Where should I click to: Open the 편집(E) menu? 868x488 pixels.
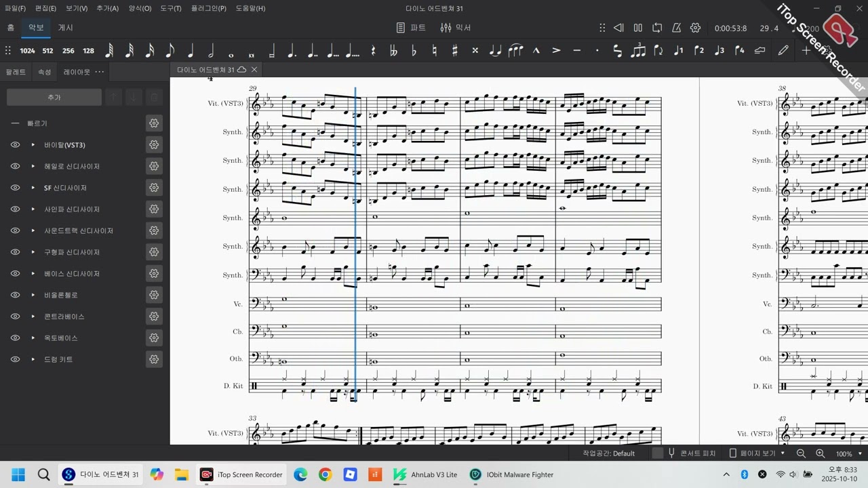pos(45,8)
